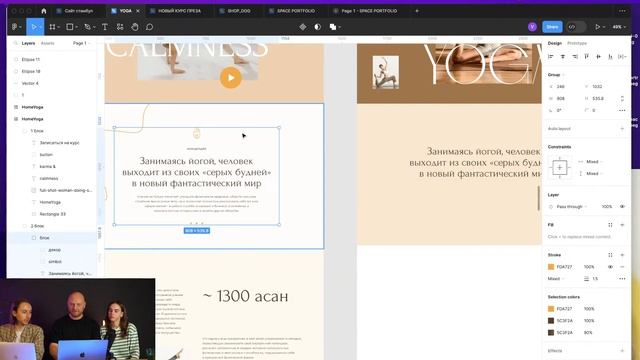Viewport: 640px width, 360px height.
Task: Toggle constrain proportions lock
Action: point(622,98)
